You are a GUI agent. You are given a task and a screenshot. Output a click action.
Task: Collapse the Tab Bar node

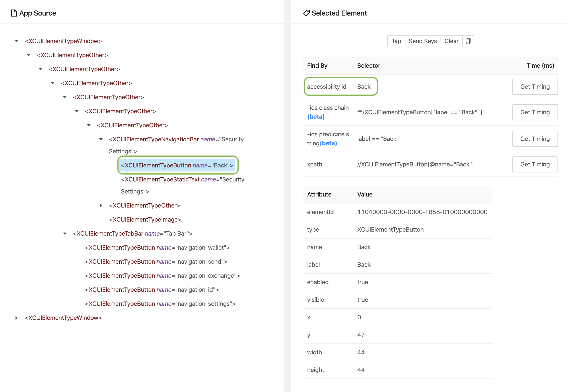click(65, 234)
